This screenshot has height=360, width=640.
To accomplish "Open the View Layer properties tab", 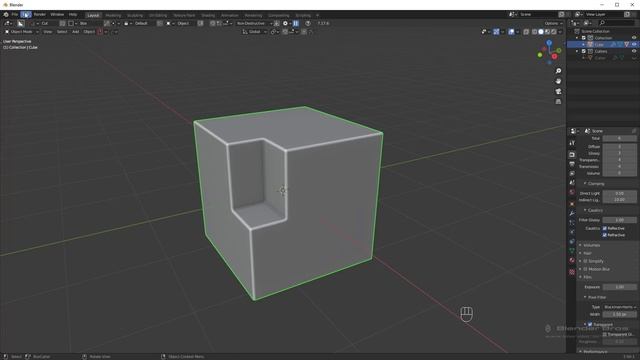I will click(572, 174).
